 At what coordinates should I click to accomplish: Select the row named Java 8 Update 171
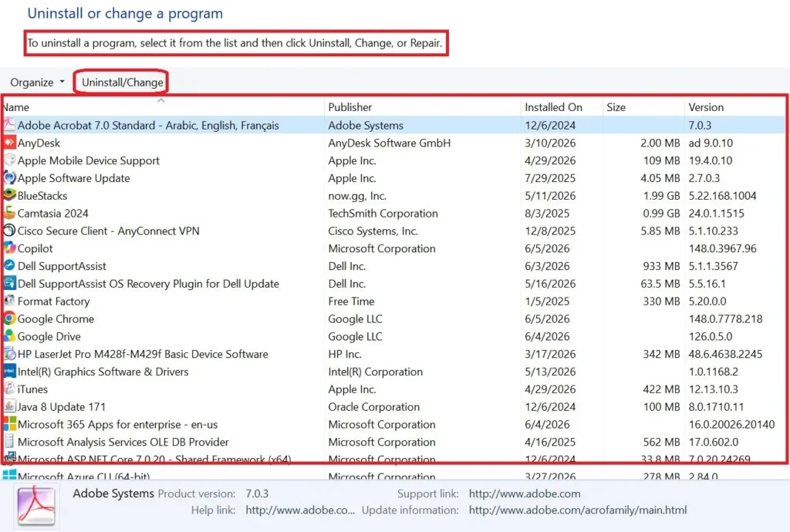pos(394,407)
